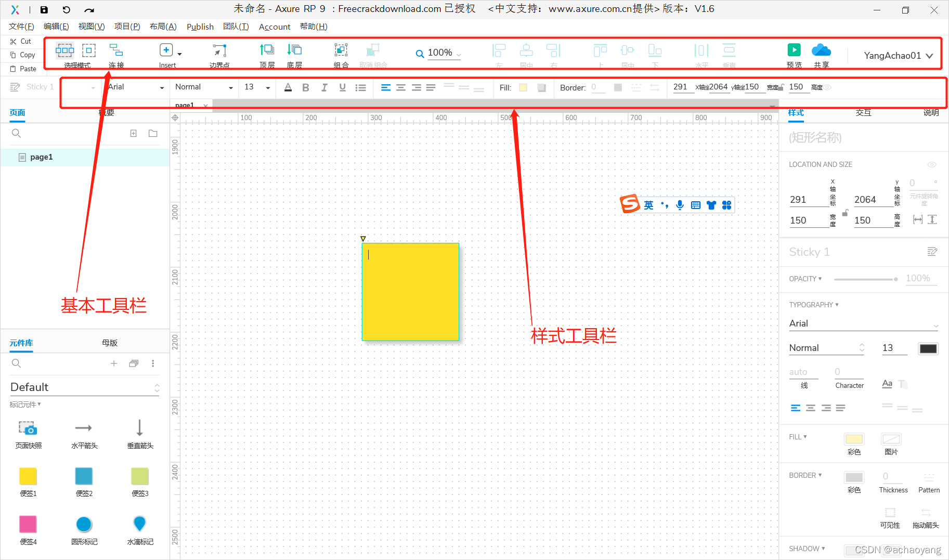Viewport: 949px width, 560px height.
Task: Toggle italic formatting
Action: coord(324,87)
